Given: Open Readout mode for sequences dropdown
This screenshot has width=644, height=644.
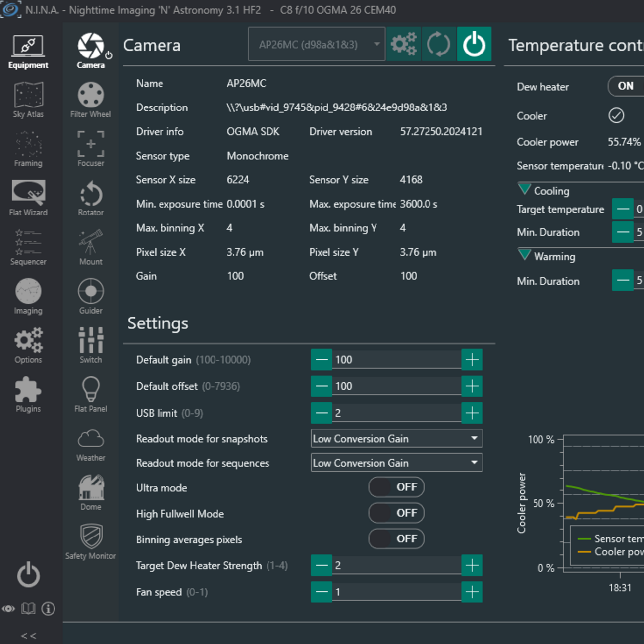Looking at the screenshot, I should click(x=396, y=463).
